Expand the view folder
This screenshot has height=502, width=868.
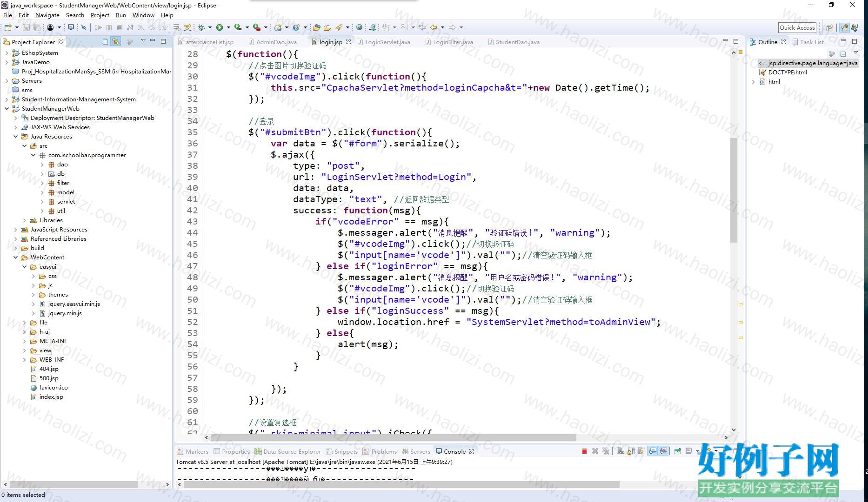click(24, 350)
